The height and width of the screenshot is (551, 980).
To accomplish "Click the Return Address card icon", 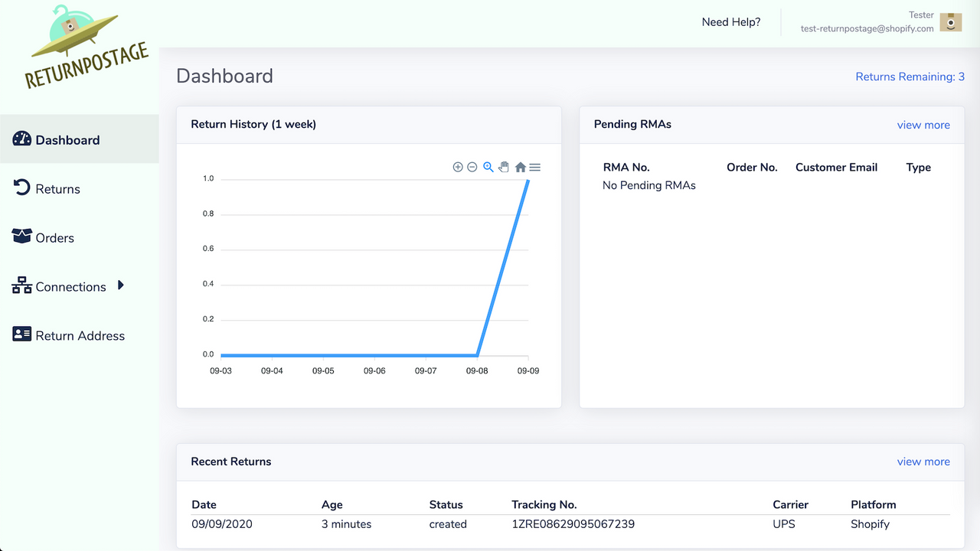I will click(21, 334).
